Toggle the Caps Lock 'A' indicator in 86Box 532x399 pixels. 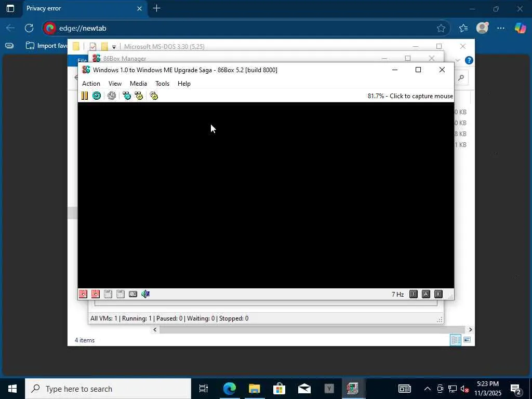(x=426, y=294)
